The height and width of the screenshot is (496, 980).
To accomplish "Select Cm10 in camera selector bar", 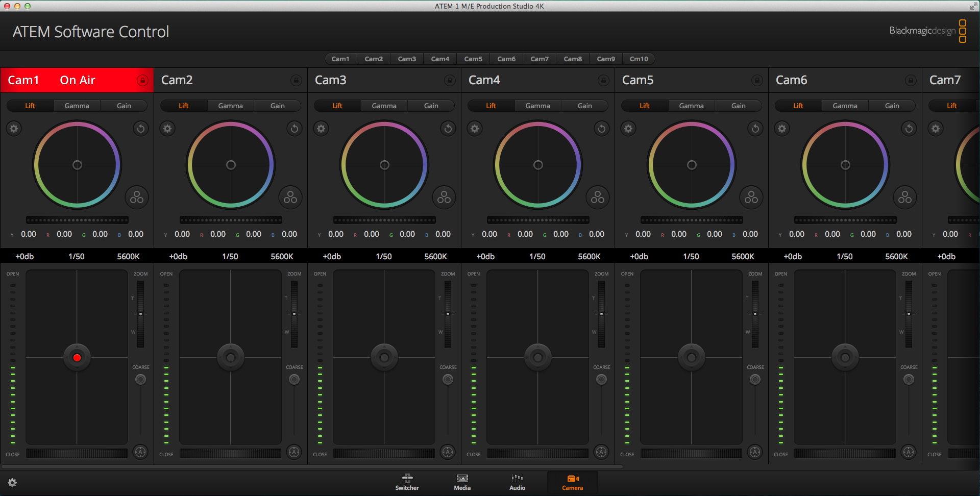I will point(639,59).
